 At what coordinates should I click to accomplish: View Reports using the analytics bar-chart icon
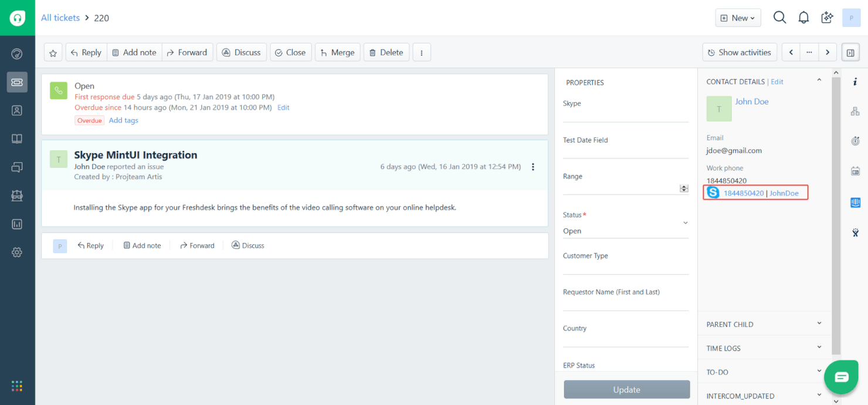[16, 224]
